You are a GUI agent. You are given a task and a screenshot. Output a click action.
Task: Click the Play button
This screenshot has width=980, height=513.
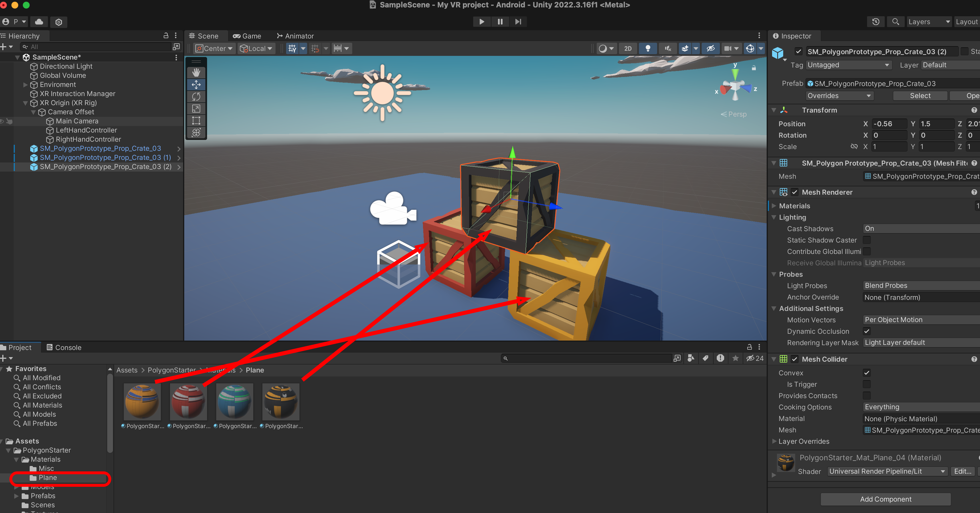tap(481, 22)
